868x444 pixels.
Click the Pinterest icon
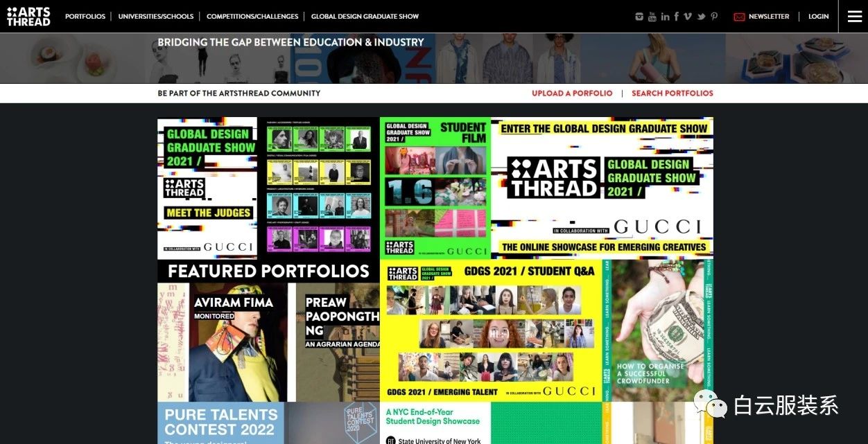pos(714,17)
